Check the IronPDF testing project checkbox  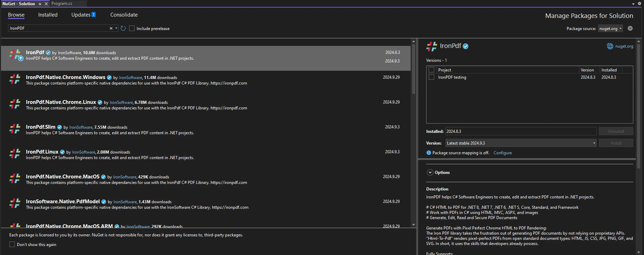pyautogui.click(x=431, y=77)
